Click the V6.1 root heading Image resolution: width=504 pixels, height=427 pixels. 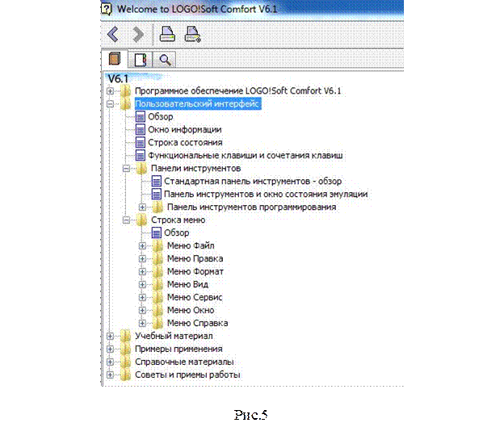point(118,78)
